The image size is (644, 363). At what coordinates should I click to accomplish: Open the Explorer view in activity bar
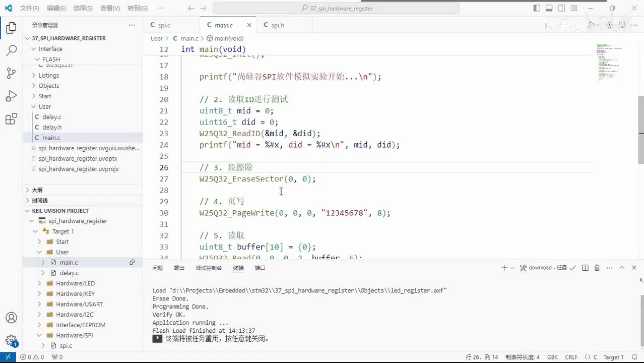[11, 28]
